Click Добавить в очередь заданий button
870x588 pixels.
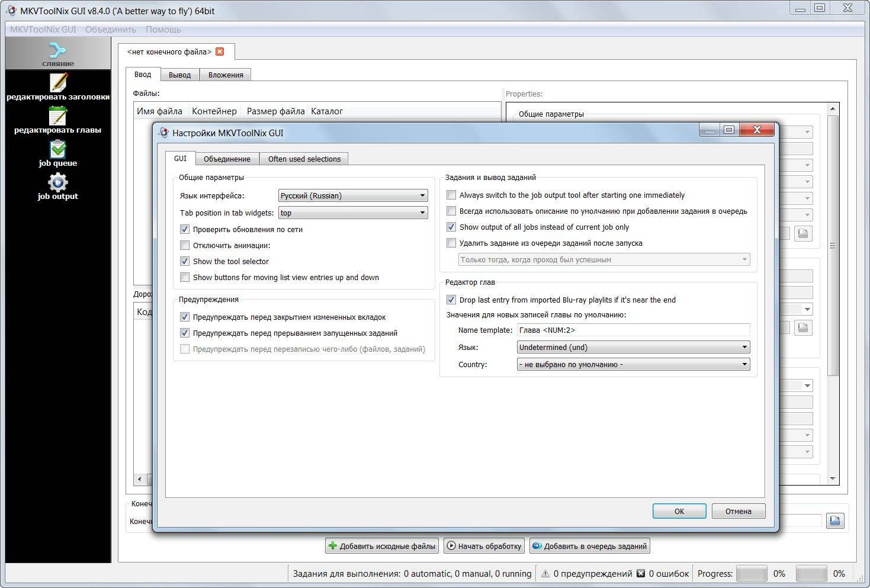coord(590,546)
